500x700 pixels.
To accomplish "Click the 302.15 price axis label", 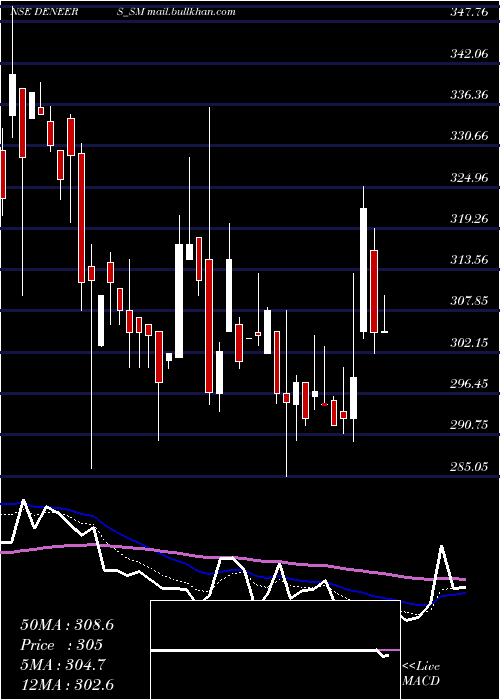I will [469, 343].
